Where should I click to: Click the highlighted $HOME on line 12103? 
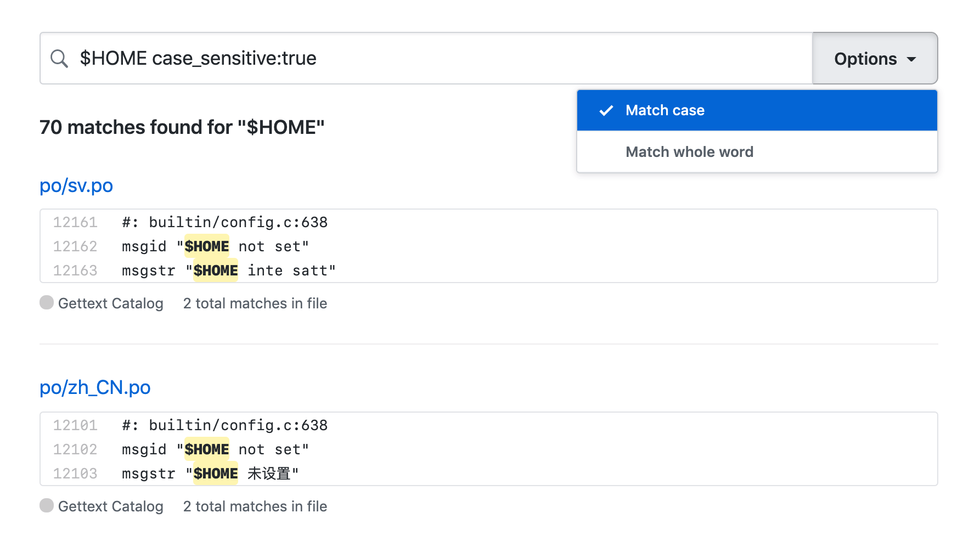(215, 473)
